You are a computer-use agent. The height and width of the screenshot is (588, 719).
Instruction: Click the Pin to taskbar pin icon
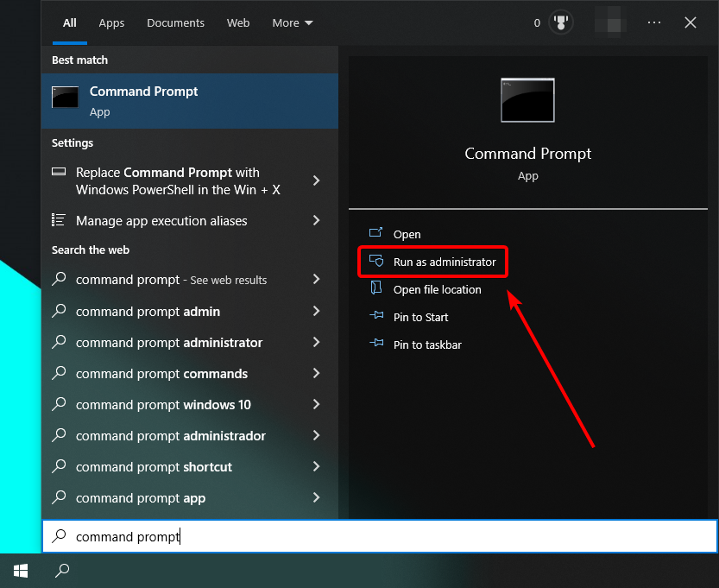pyautogui.click(x=376, y=343)
